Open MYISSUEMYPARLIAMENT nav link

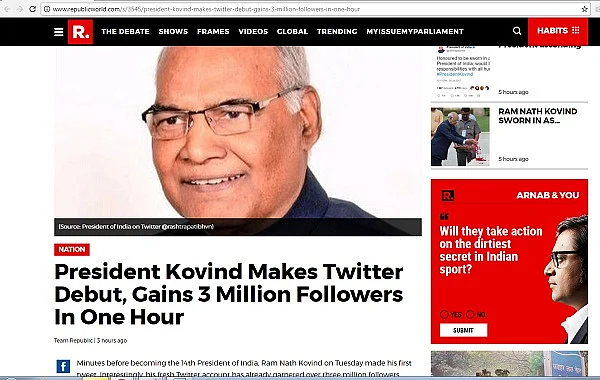(x=415, y=31)
